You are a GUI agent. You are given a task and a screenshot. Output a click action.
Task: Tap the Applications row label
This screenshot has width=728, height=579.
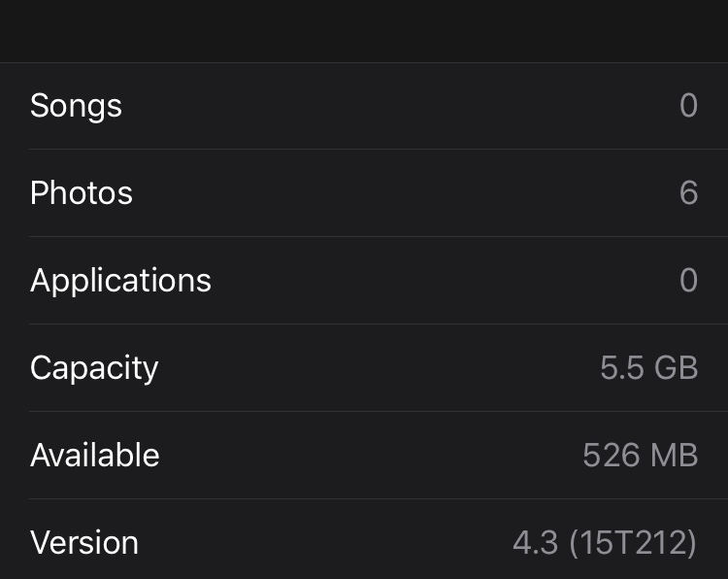click(120, 281)
